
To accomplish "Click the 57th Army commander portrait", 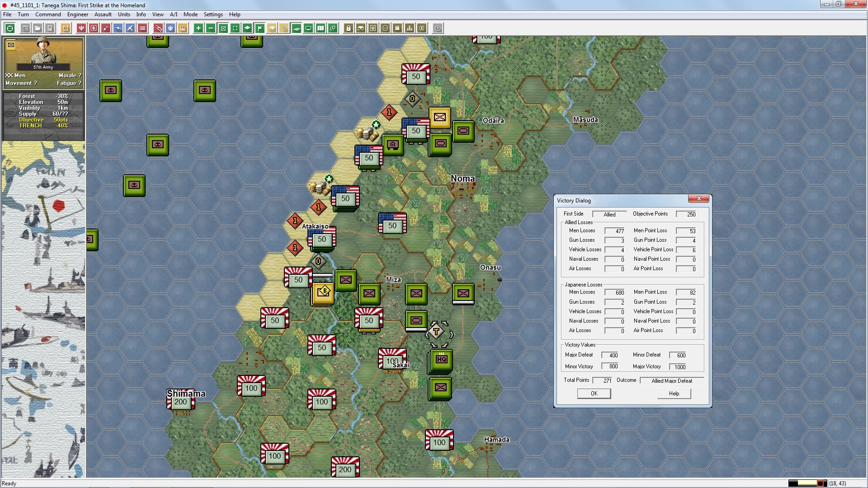I will point(43,53).
